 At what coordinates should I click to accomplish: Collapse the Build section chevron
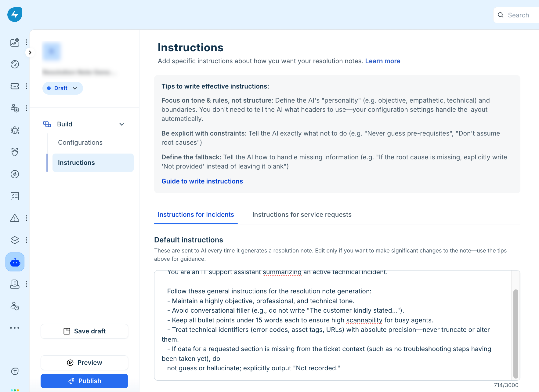click(122, 124)
